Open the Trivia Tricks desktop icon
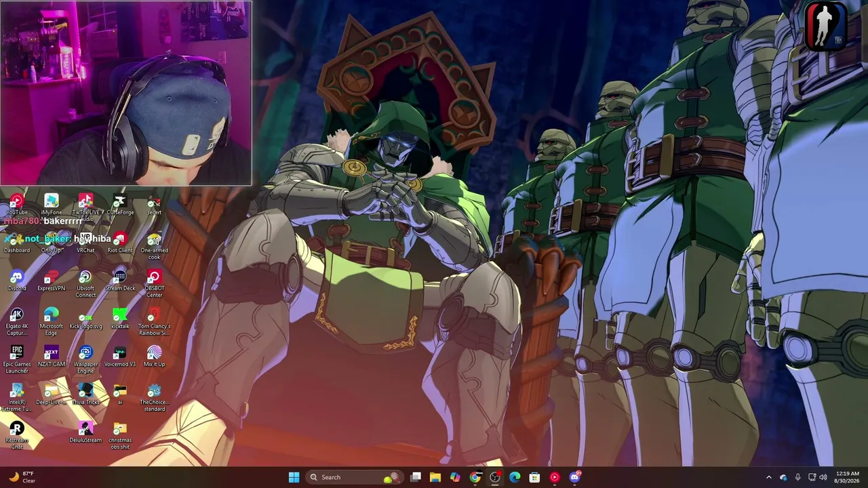This screenshot has width=868, height=488. pyautogui.click(x=85, y=394)
